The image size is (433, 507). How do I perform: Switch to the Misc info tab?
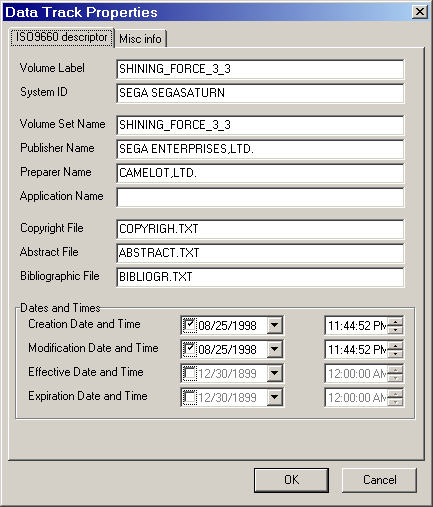(x=140, y=39)
